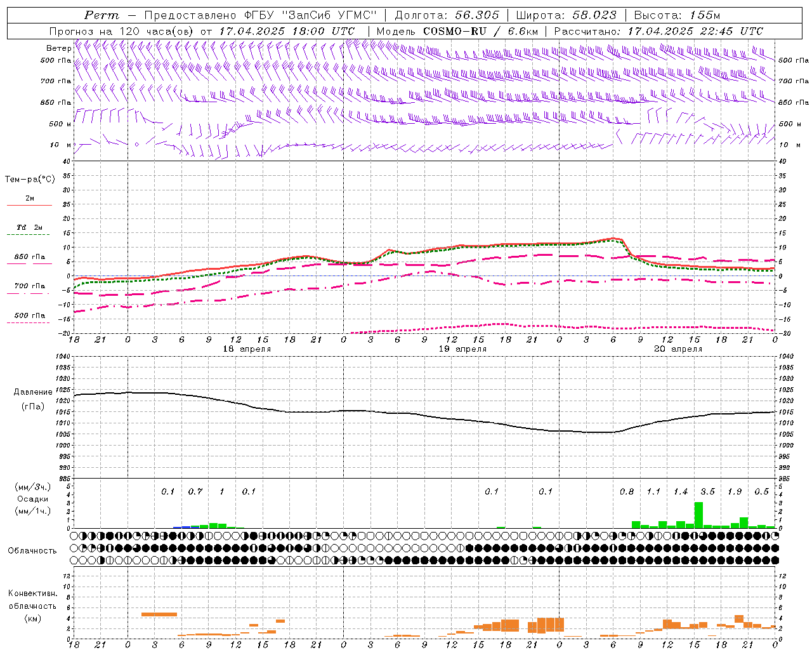Click the 'Давление' pressure label
Image resolution: width=812 pixels, height=650 pixels.
point(32,392)
